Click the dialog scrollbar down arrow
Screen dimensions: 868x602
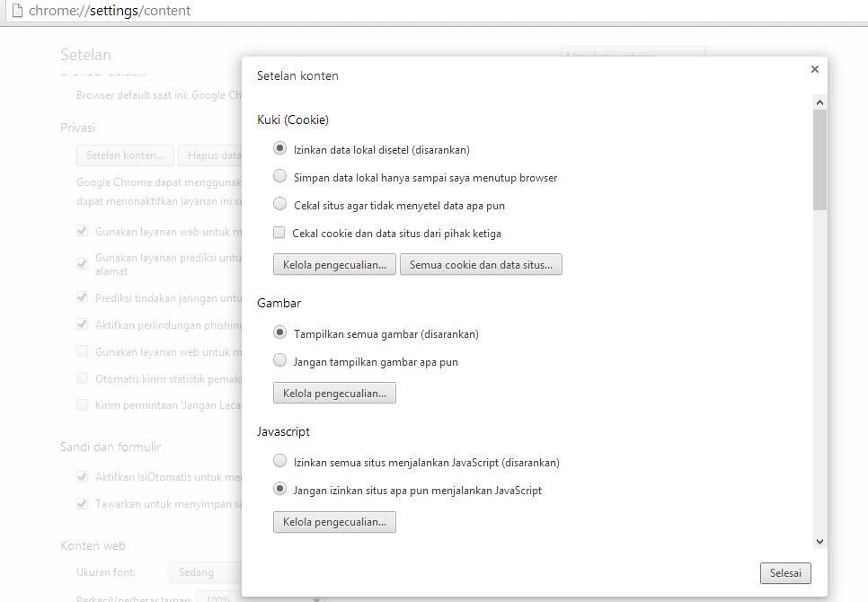(x=819, y=542)
